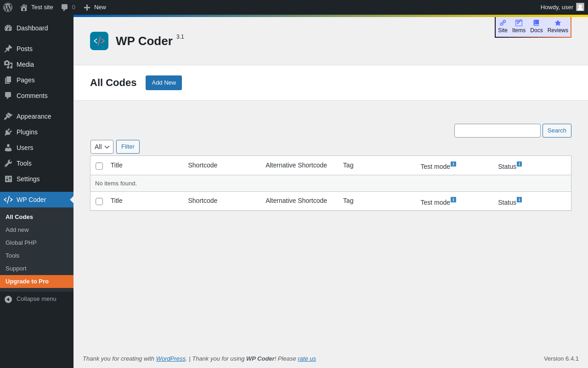Open the Dashboard menu
This screenshot has height=368, width=588.
point(37,28)
